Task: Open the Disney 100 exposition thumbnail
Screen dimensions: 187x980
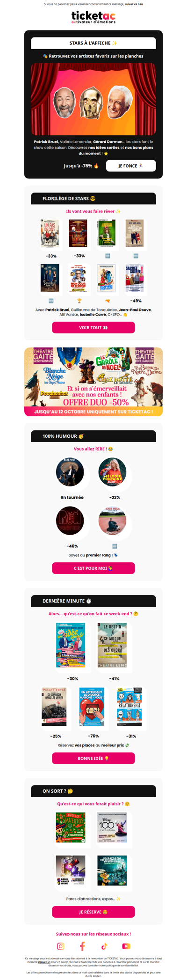Action: tap(112, 827)
